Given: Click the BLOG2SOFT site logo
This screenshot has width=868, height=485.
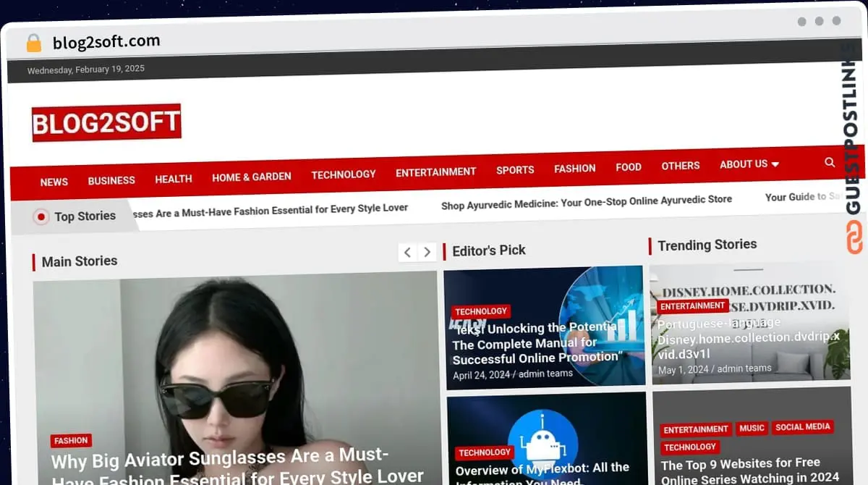Looking at the screenshot, I should pos(106,122).
